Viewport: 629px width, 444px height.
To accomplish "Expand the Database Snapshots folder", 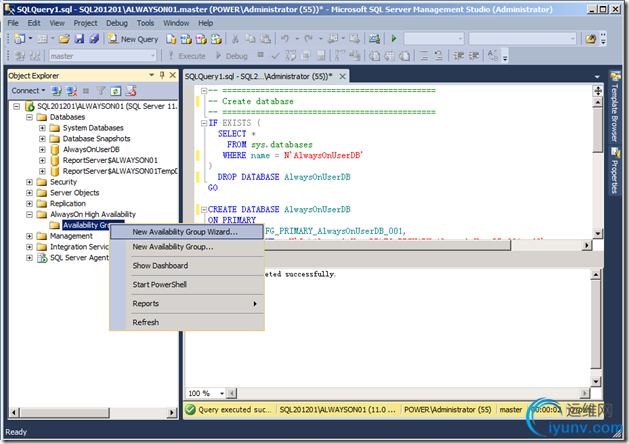I will point(42,139).
